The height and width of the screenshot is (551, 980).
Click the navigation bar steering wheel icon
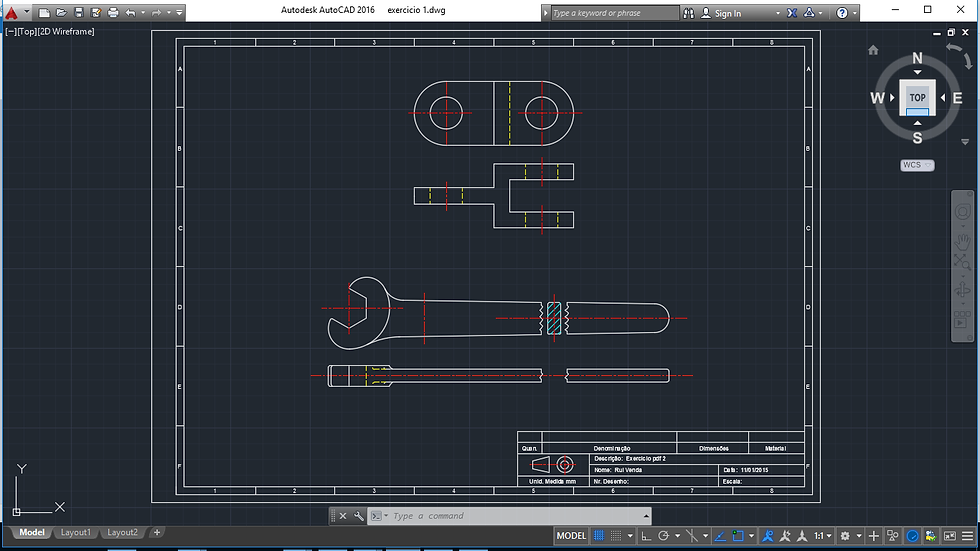[962, 211]
